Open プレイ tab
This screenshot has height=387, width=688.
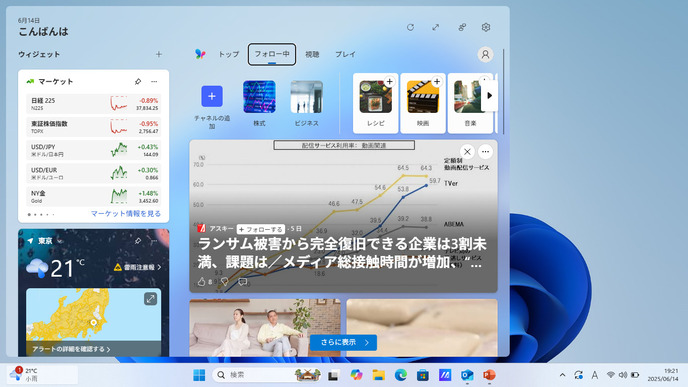[345, 54]
